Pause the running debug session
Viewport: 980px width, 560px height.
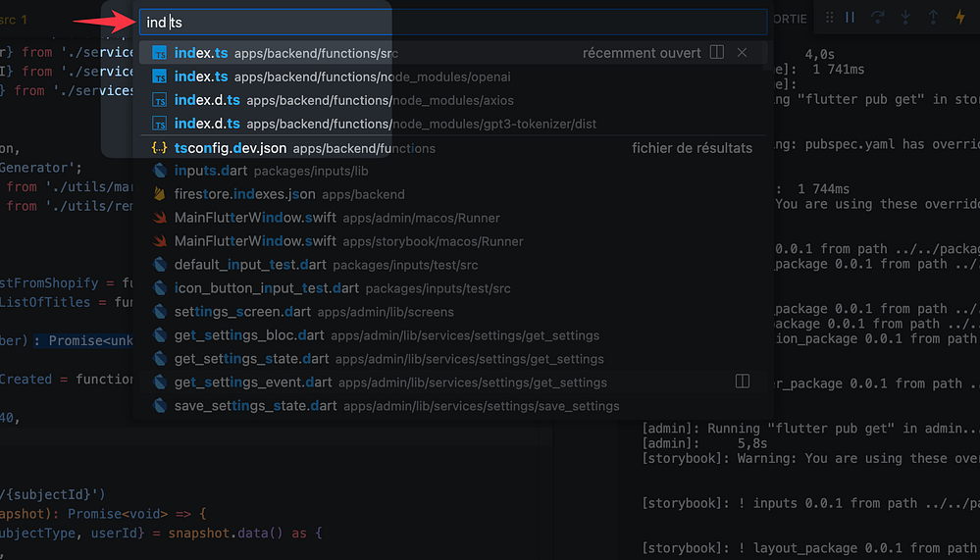pos(850,19)
